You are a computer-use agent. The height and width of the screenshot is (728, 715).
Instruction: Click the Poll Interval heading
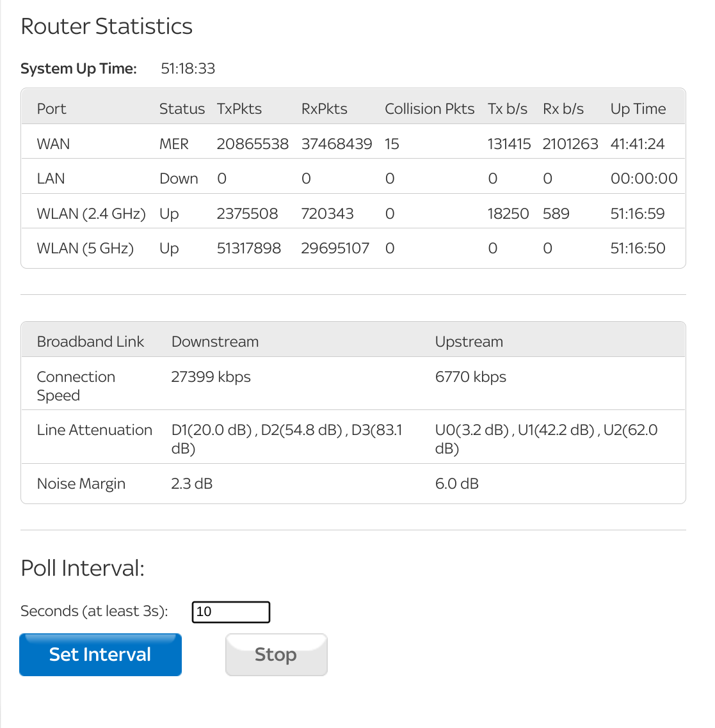[x=83, y=568]
